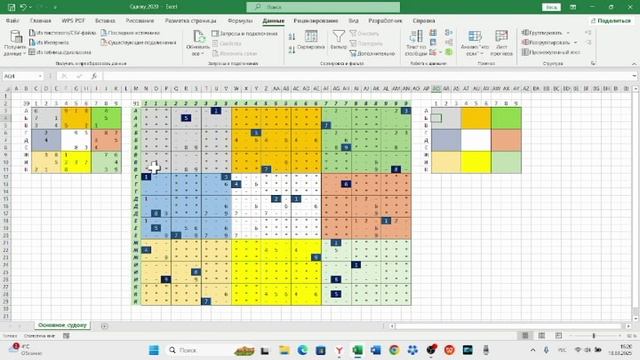640x360 pixels.
Task: Click the Share (Поделиться) button
Action: click(611, 20)
